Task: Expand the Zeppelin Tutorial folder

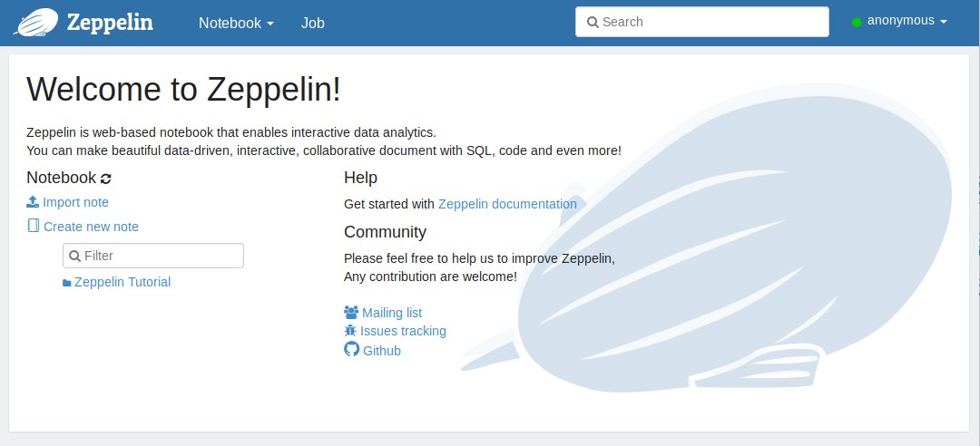Action: [x=122, y=282]
